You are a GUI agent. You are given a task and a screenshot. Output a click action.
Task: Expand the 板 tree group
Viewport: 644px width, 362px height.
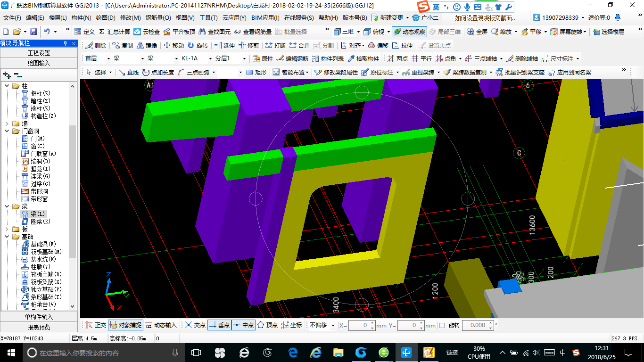7,229
